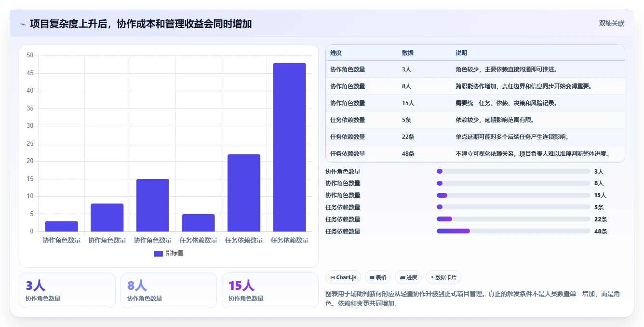Image resolution: width=644 pixels, height=327 pixels.
Task: Click the title 项目复杂度上升后 heading
Action: click(x=141, y=24)
